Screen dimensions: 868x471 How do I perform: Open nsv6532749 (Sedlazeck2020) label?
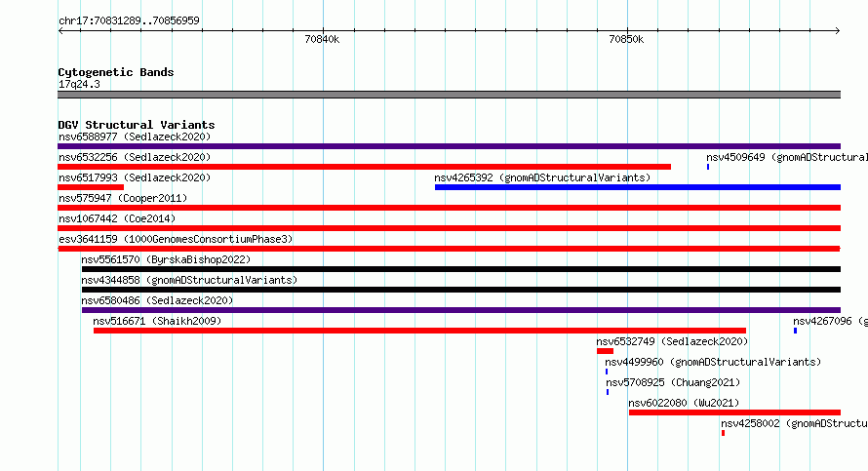pyautogui.click(x=672, y=341)
